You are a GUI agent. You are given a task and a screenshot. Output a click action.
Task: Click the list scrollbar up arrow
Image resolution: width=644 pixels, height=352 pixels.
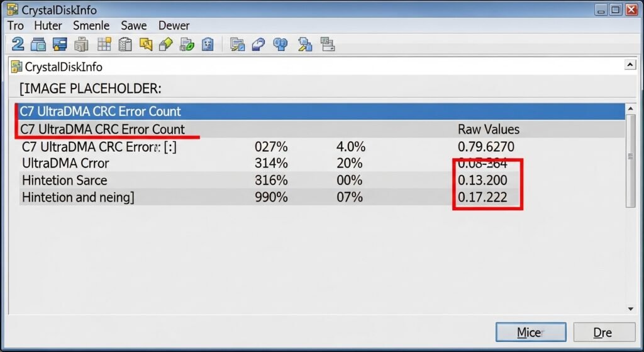click(x=631, y=110)
